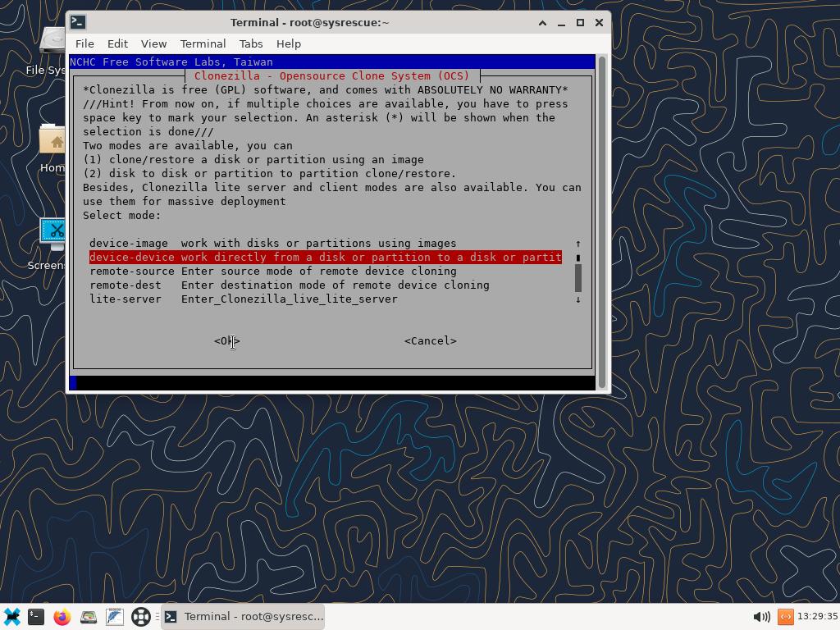Viewport: 840px width, 630px height.
Task: Click the Terminal window button in taskbar
Action: coord(244,617)
